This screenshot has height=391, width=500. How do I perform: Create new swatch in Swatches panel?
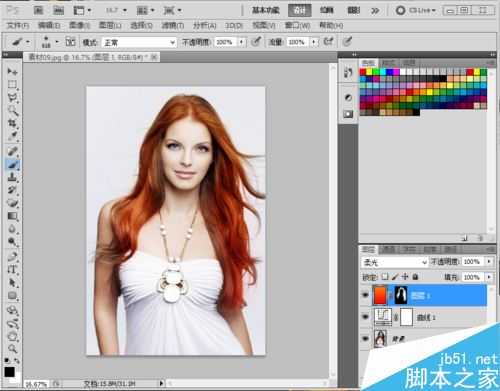coord(465,238)
